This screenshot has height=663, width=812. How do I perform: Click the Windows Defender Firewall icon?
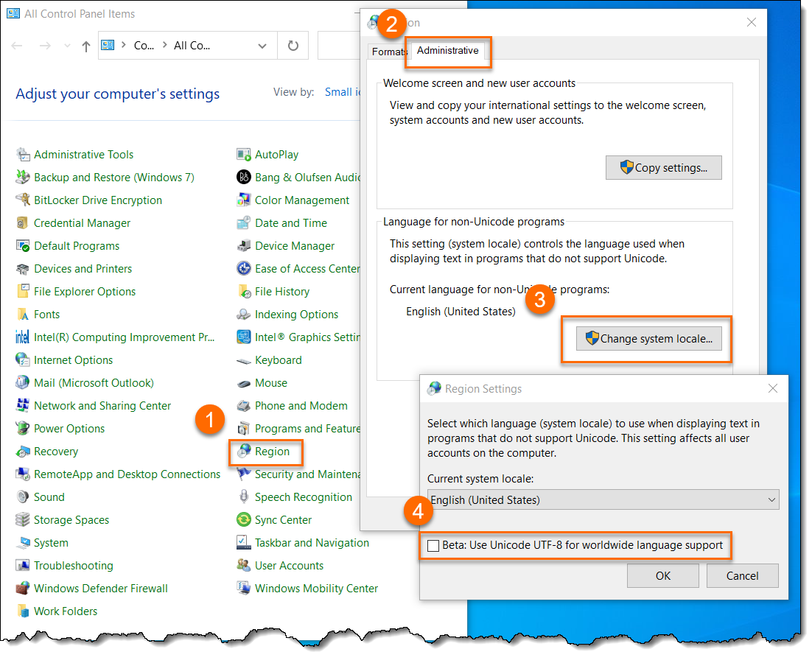point(23,588)
